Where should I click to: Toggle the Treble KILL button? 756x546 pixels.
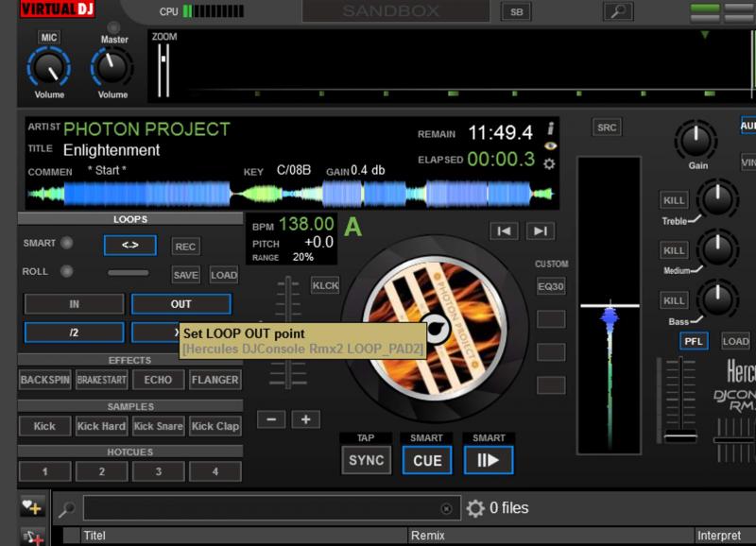pyautogui.click(x=674, y=200)
